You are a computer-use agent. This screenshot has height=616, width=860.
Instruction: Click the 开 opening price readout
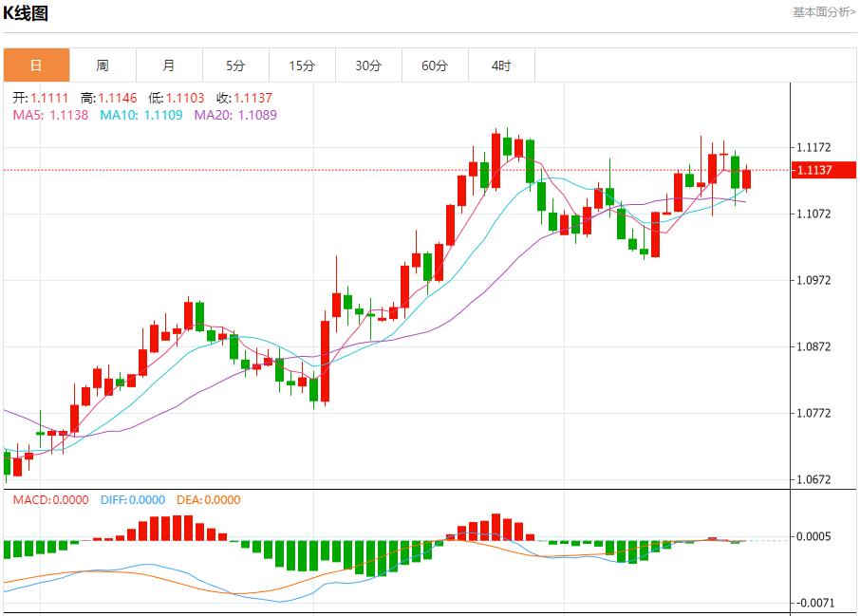pyautogui.click(x=39, y=98)
